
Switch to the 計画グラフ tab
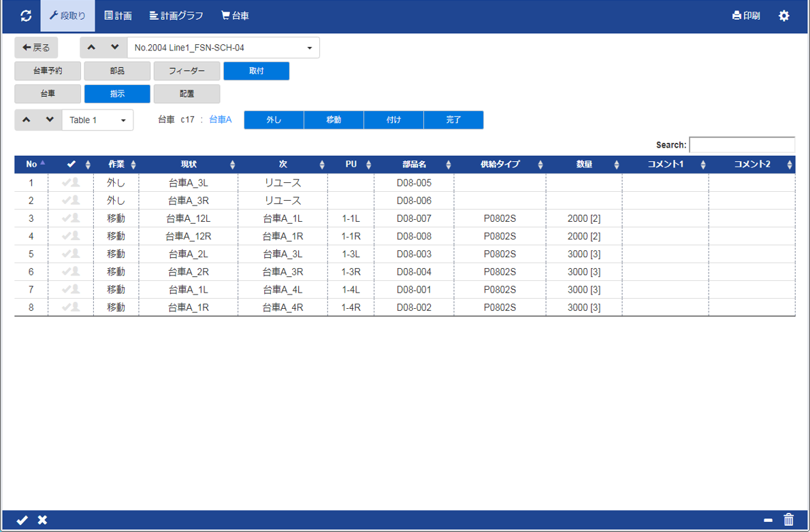click(176, 16)
